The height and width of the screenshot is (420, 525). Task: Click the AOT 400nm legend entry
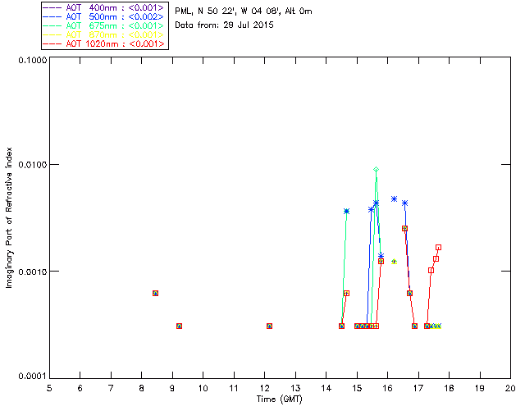[104, 7]
